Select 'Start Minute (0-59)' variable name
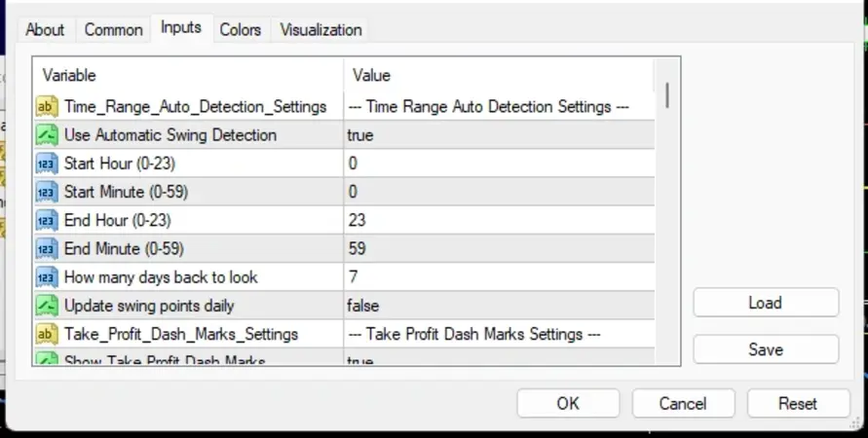 point(127,193)
